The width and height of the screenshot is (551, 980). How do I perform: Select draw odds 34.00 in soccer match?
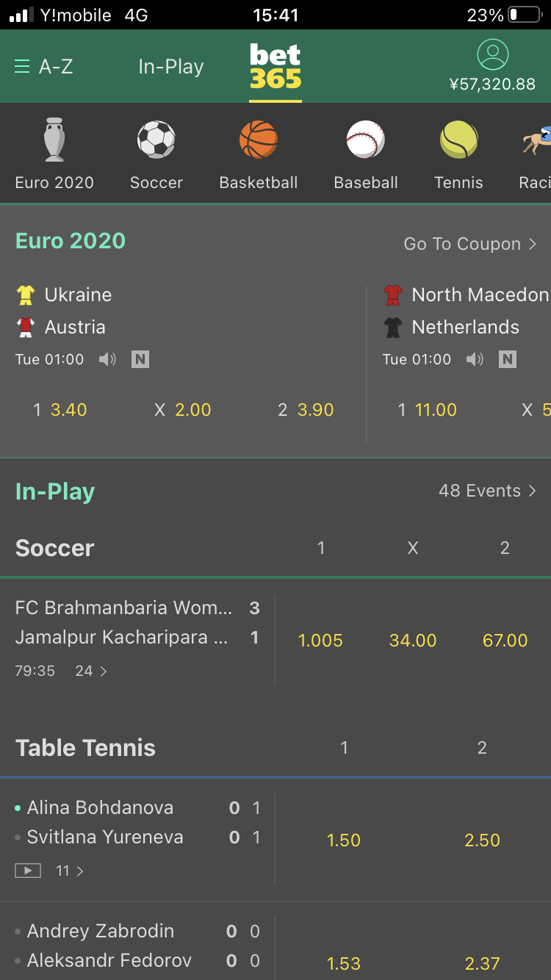(413, 641)
